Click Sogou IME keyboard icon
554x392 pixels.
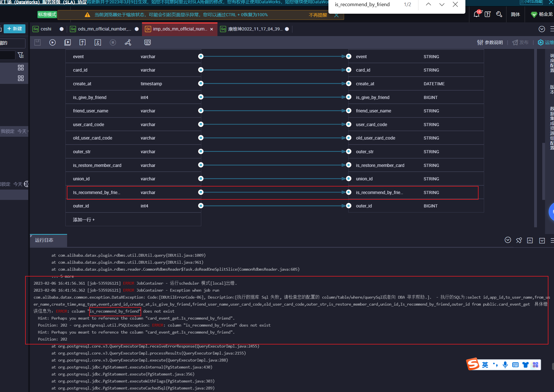click(515, 365)
